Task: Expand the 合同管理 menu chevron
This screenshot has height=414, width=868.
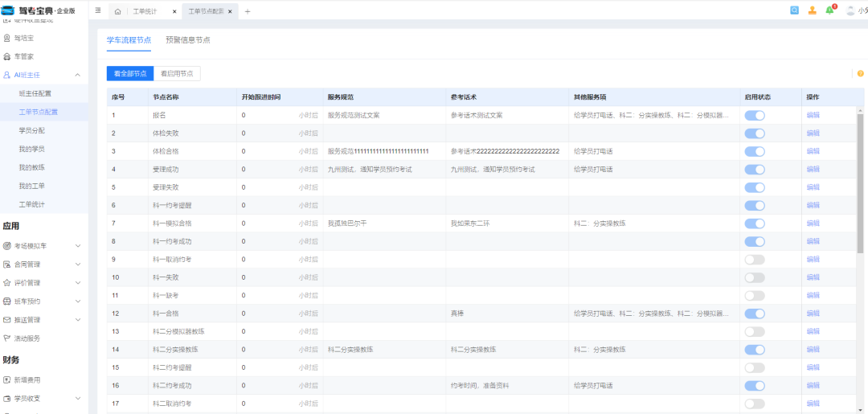Action: 77,264
